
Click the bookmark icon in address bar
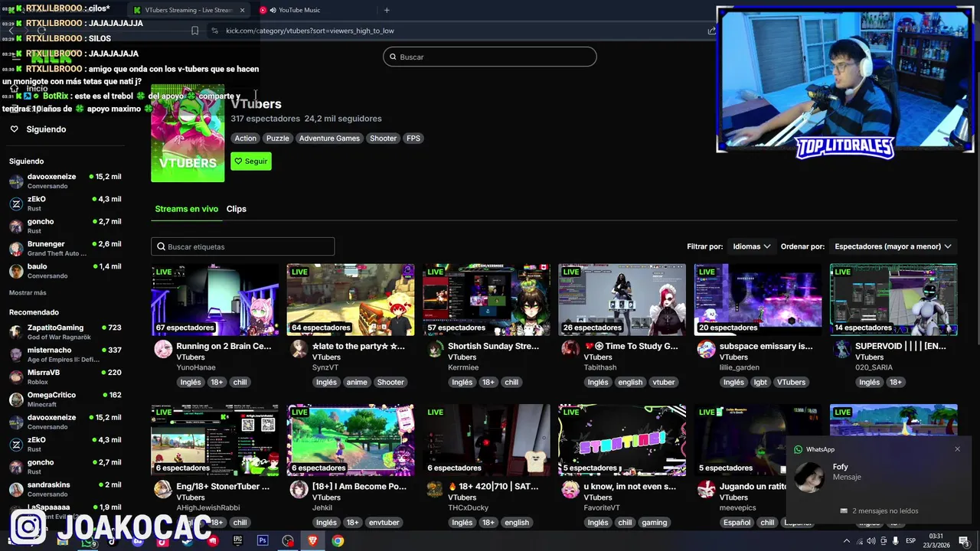[x=194, y=31]
